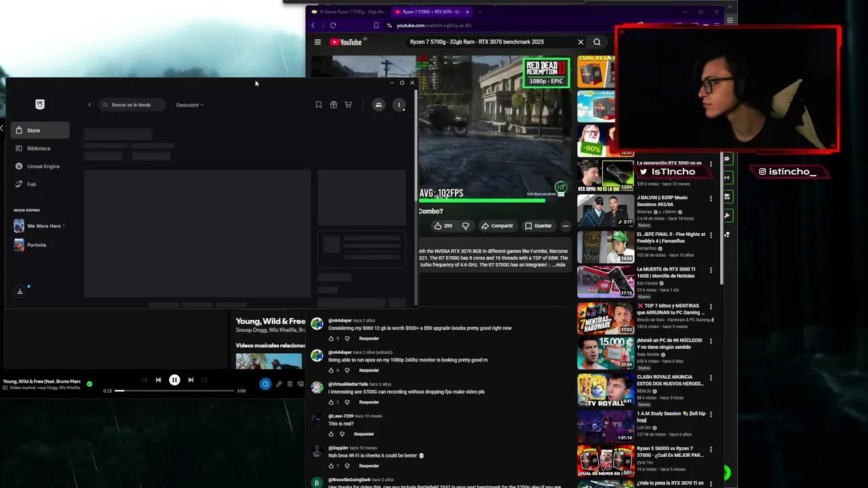Close the Ryzen 7 5700G + RTX 3070 tab
868x488 pixels.
pos(467,12)
